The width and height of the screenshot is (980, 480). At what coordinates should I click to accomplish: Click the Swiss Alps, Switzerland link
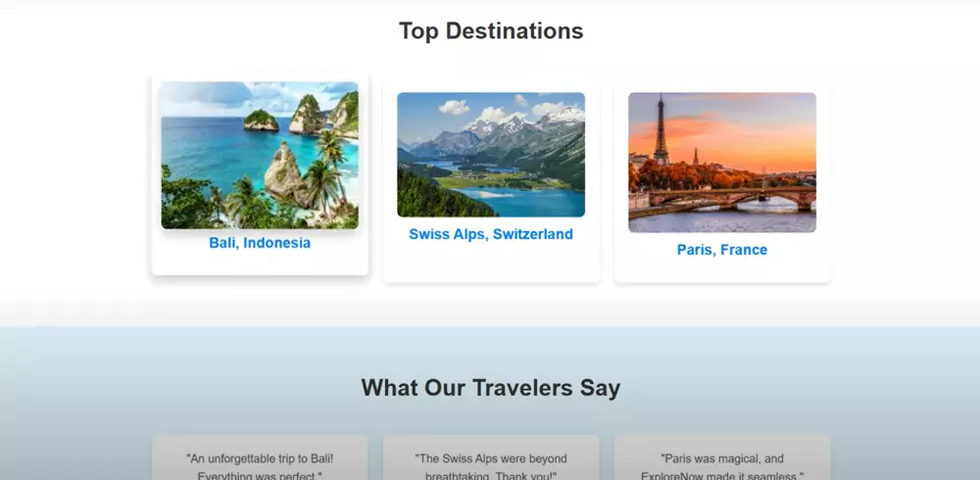pyautogui.click(x=491, y=234)
